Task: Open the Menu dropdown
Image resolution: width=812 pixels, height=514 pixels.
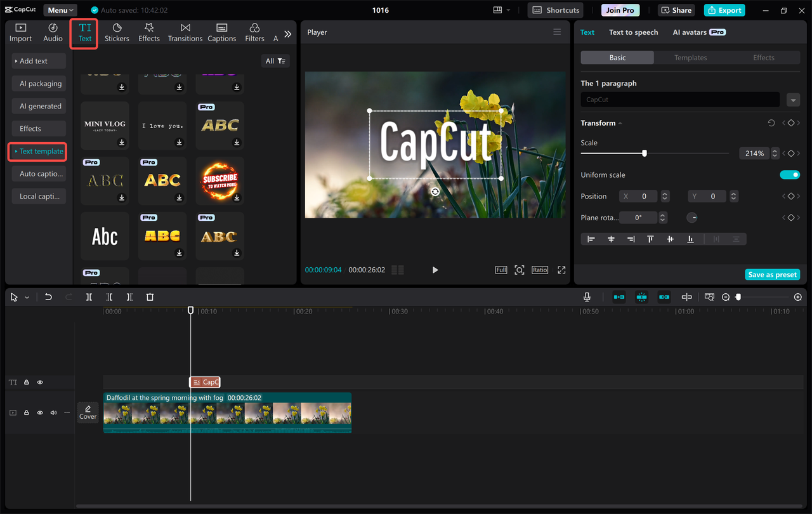Action: pos(60,10)
